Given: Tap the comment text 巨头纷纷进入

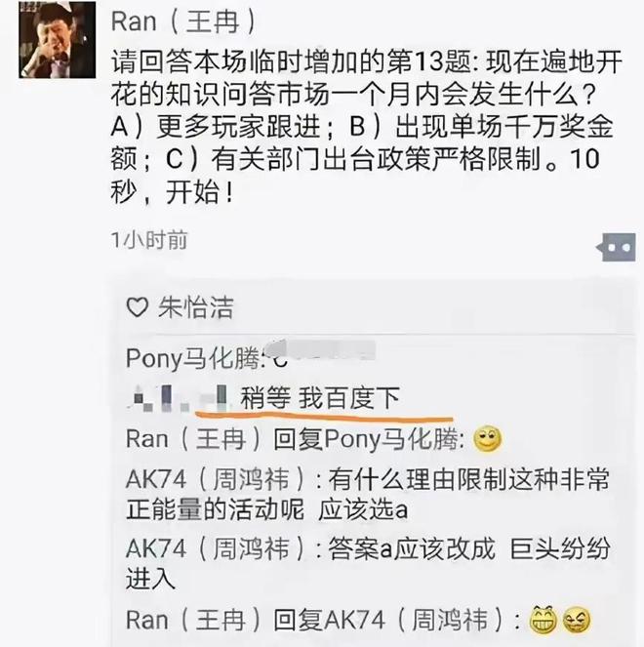Looking at the screenshot, I should pos(368,564).
